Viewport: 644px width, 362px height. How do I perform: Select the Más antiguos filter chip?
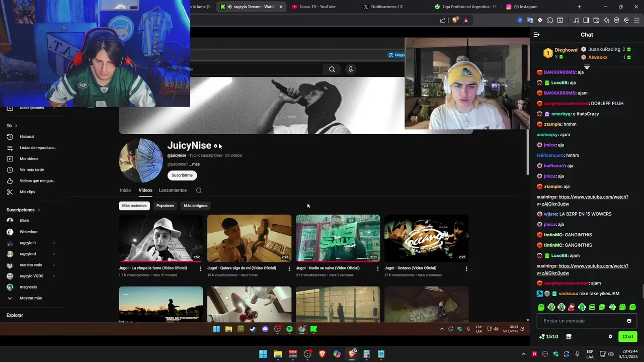pos(196,206)
